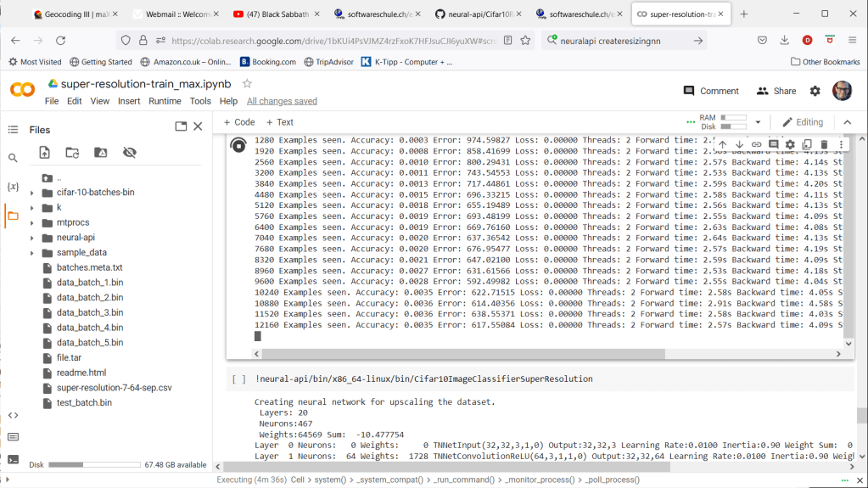
Task: Click the Share button
Action: 776,91
